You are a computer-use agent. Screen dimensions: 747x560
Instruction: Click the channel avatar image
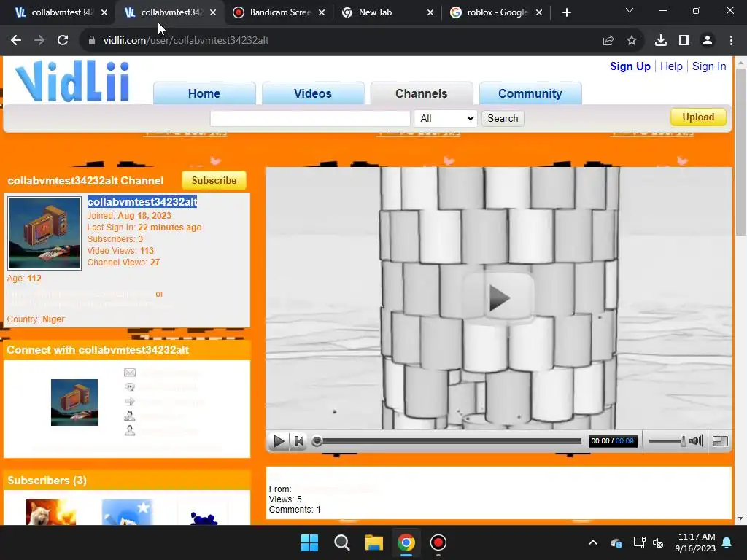click(44, 233)
